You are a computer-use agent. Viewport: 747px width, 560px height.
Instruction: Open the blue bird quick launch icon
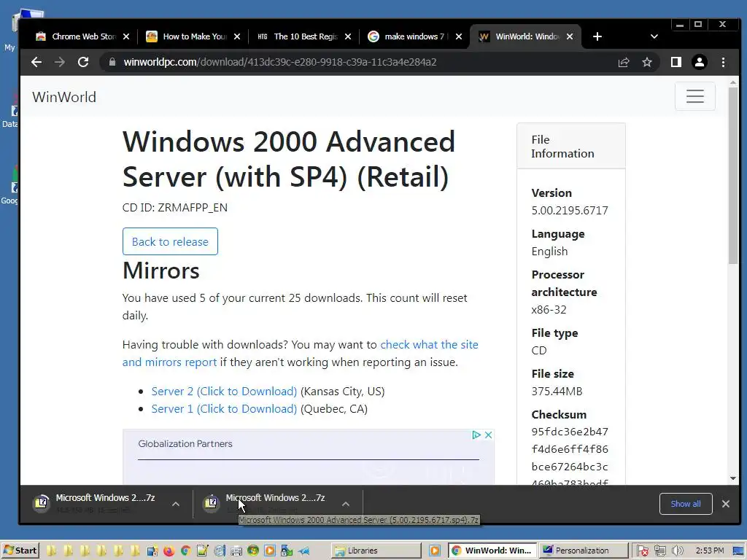tap(304, 551)
